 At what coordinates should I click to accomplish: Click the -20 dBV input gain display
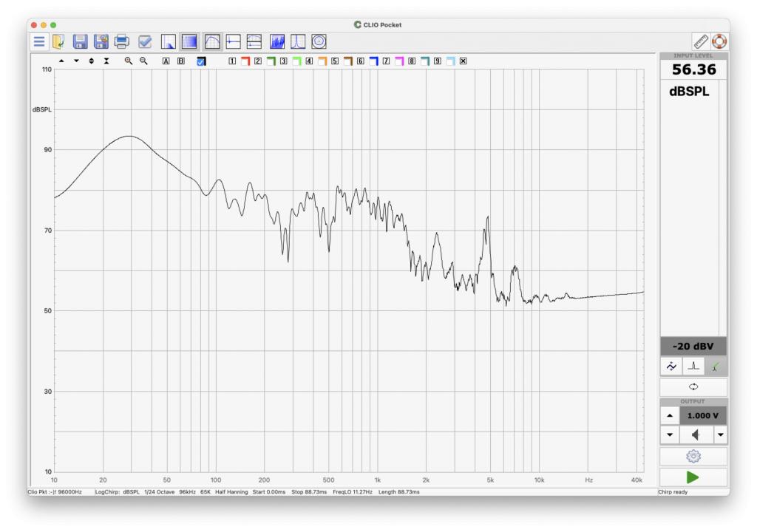(x=693, y=346)
